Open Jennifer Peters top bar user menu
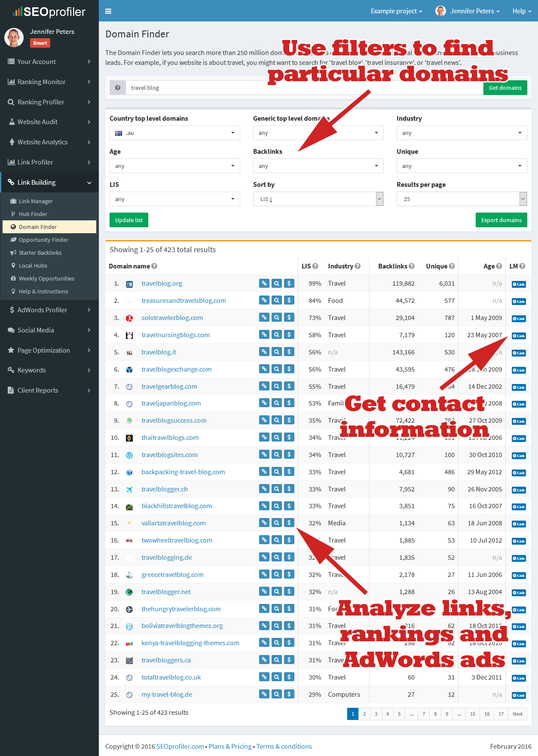538x756 pixels. (x=468, y=11)
